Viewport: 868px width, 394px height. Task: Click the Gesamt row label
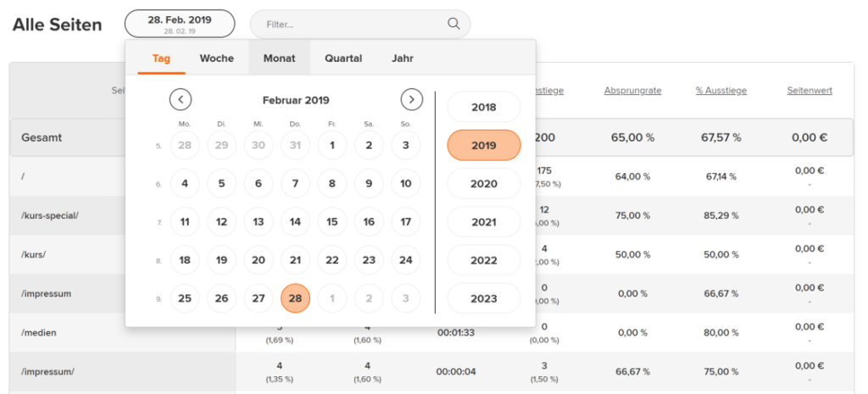42,137
